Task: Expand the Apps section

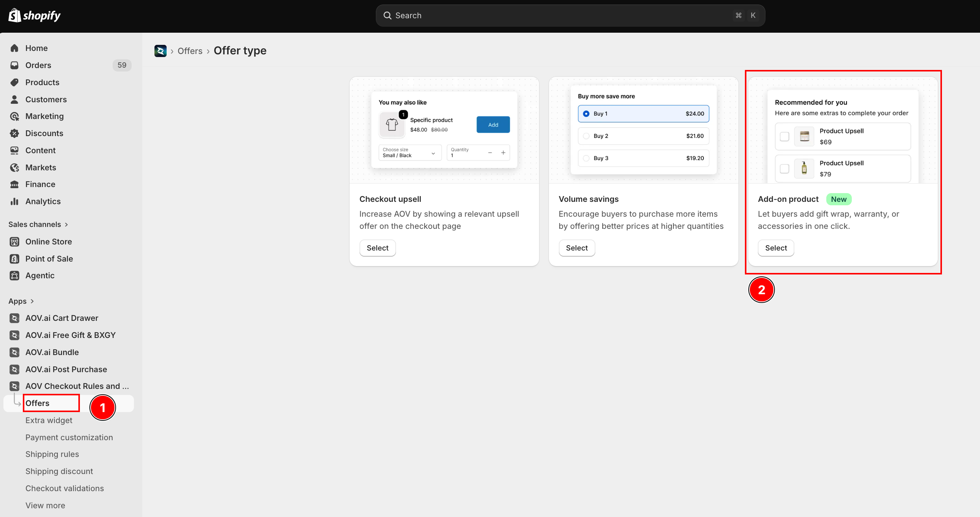Action: click(21, 301)
